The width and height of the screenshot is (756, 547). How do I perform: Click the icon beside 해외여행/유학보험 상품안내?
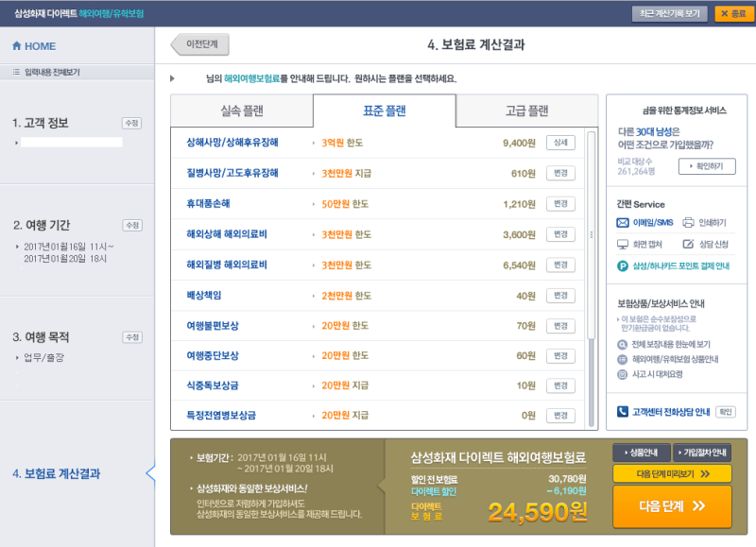623,360
